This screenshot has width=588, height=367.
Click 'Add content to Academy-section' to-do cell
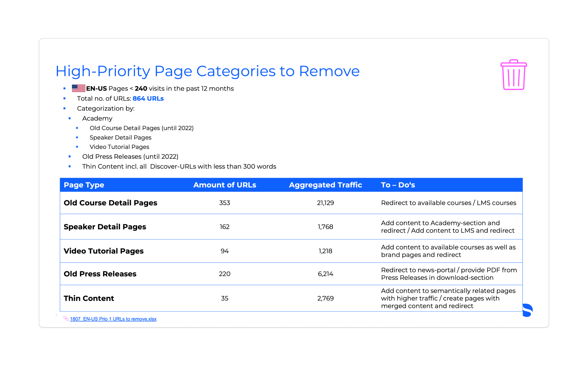[x=448, y=227]
